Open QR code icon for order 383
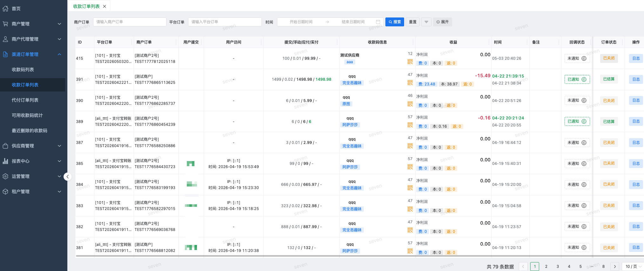 pos(410,209)
